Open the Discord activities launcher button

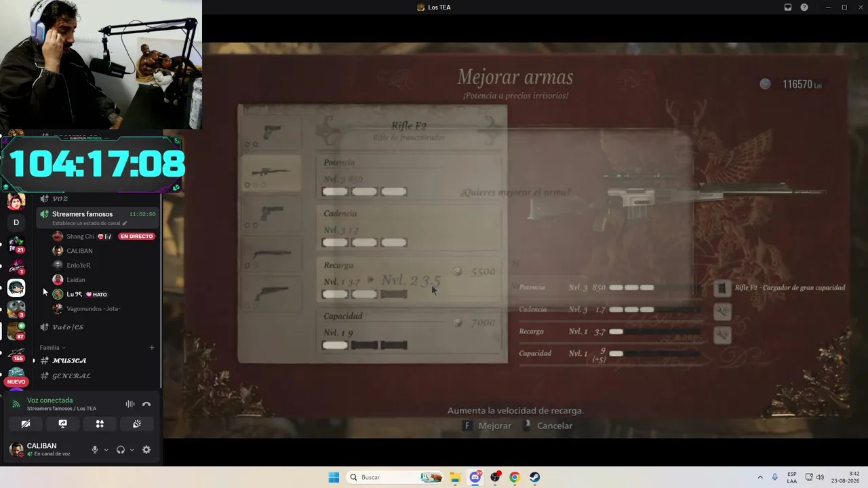coord(100,424)
